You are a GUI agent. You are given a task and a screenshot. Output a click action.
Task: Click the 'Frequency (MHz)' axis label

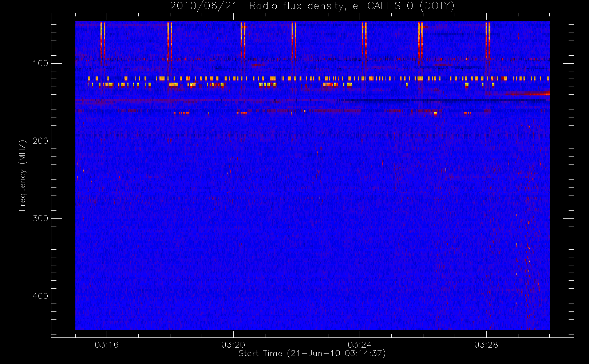click(23, 175)
